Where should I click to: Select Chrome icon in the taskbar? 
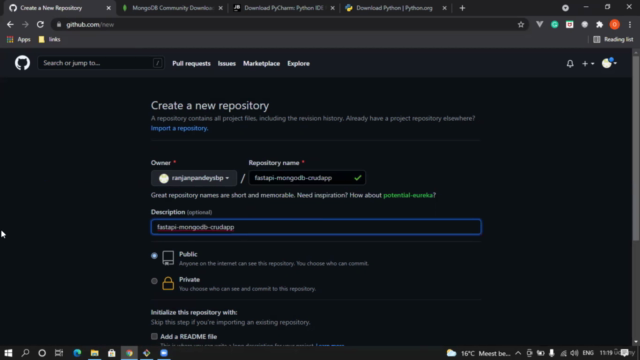(x=129, y=353)
